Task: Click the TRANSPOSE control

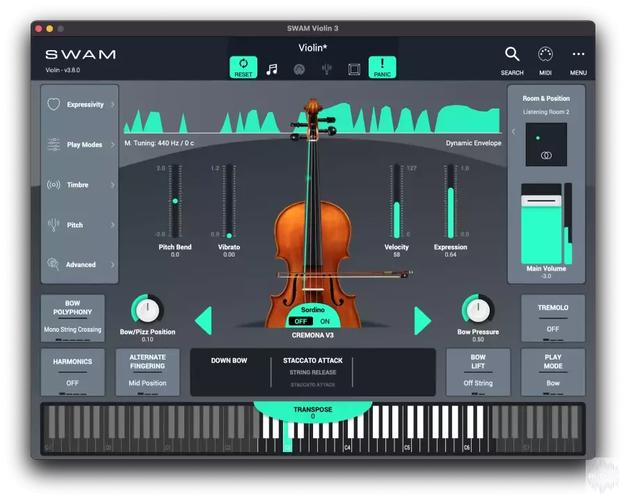Action: pyautogui.click(x=313, y=412)
